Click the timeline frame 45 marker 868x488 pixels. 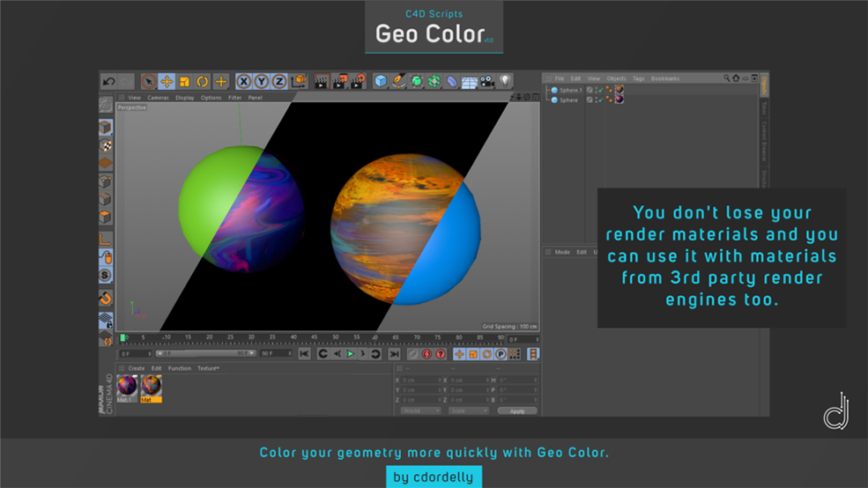314,337
